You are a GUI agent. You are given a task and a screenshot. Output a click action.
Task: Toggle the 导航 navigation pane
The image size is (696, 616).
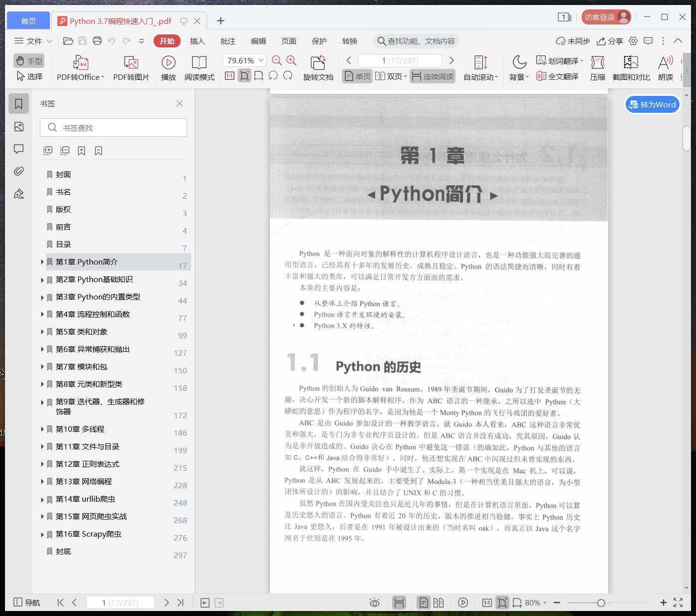(27, 603)
